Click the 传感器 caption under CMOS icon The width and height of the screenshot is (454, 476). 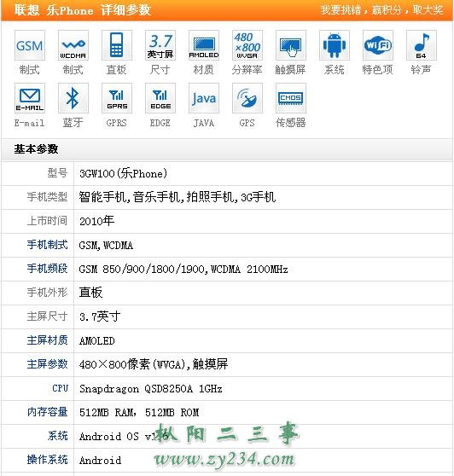pyautogui.click(x=291, y=123)
